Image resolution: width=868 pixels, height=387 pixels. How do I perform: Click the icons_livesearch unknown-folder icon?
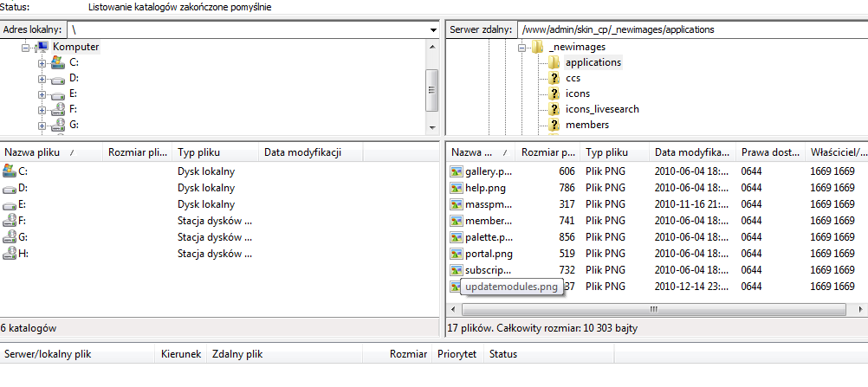pos(554,109)
